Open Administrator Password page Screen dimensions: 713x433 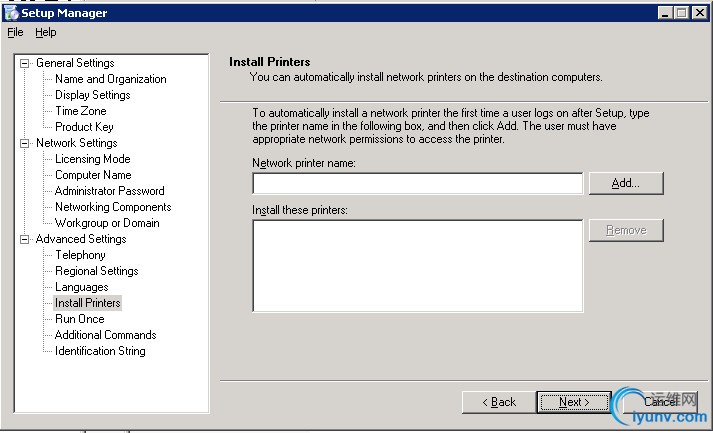[x=109, y=191]
